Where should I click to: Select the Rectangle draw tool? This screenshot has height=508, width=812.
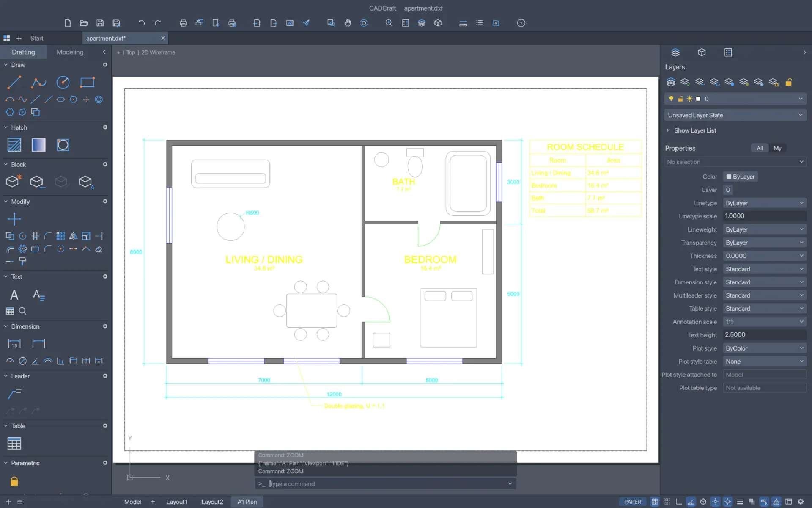click(88, 82)
